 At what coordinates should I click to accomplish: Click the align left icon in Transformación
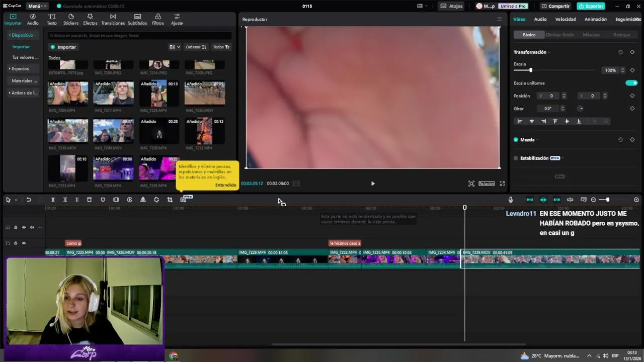[x=520, y=121]
